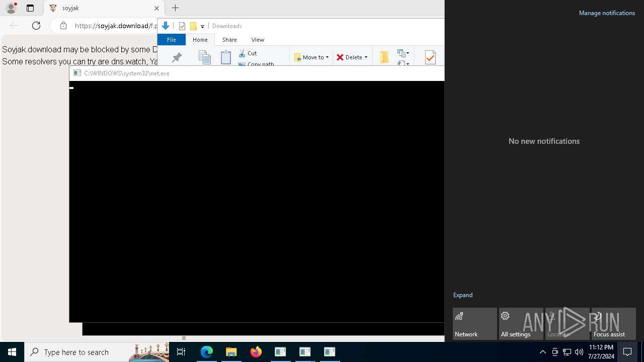Click Expand in Action Center
Image resolution: width=644 pixels, height=362 pixels.
pyautogui.click(x=463, y=295)
